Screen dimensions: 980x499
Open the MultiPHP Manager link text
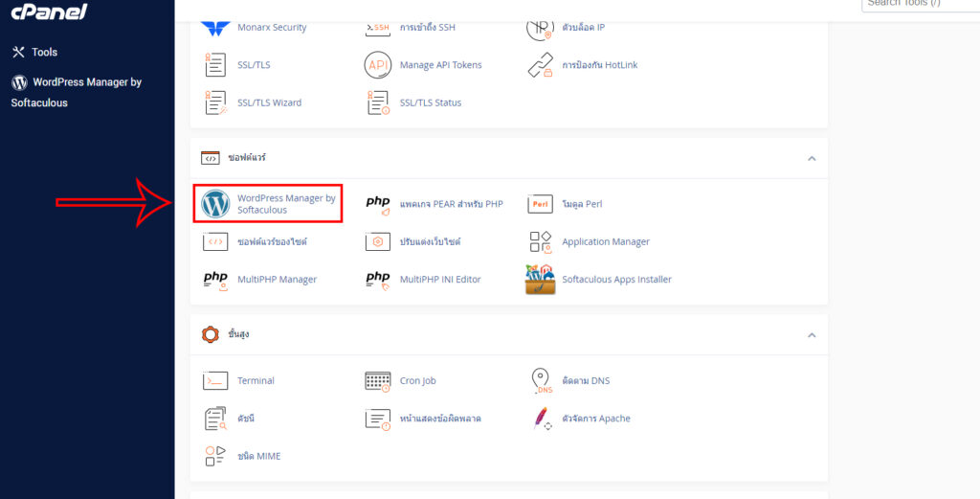click(277, 280)
